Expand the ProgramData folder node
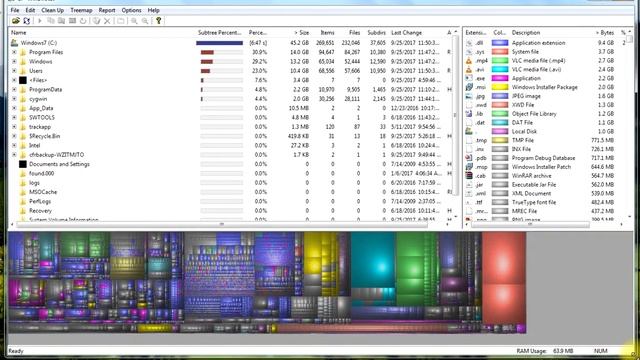 pyautogui.click(x=14, y=89)
